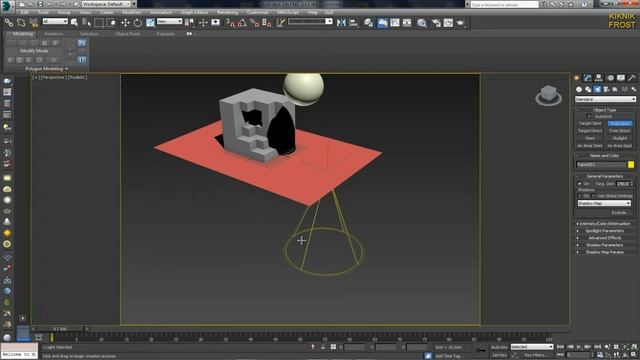Click the Key Filters... button
The height and width of the screenshot is (360, 640).
pyautogui.click(x=535, y=356)
